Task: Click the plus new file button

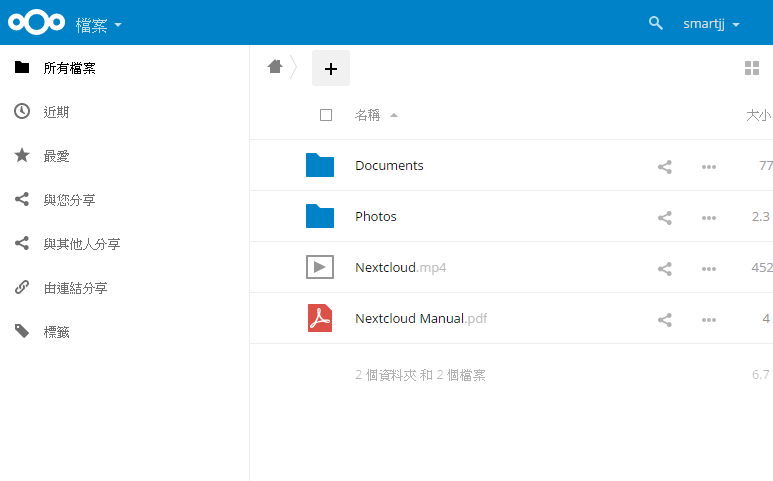Action: (331, 68)
